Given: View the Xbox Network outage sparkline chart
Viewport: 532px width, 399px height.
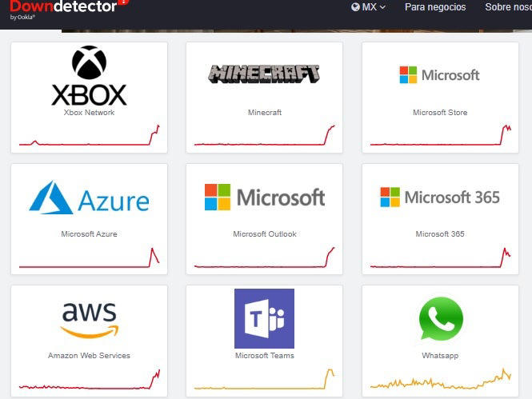Looking at the screenshot, I should coord(90,135).
